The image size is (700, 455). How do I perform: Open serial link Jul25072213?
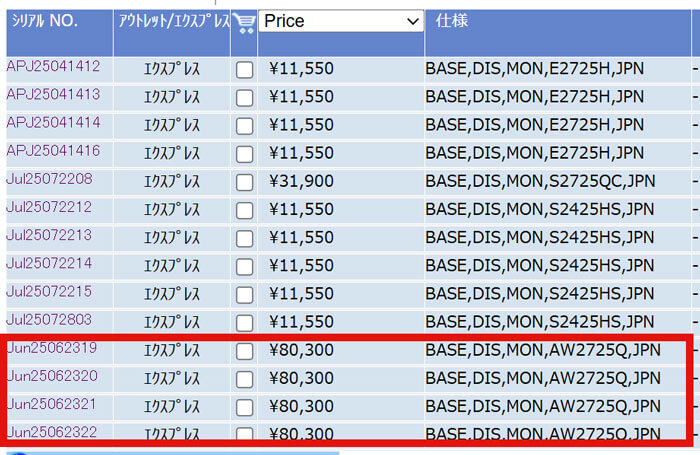(x=49, y=235)
